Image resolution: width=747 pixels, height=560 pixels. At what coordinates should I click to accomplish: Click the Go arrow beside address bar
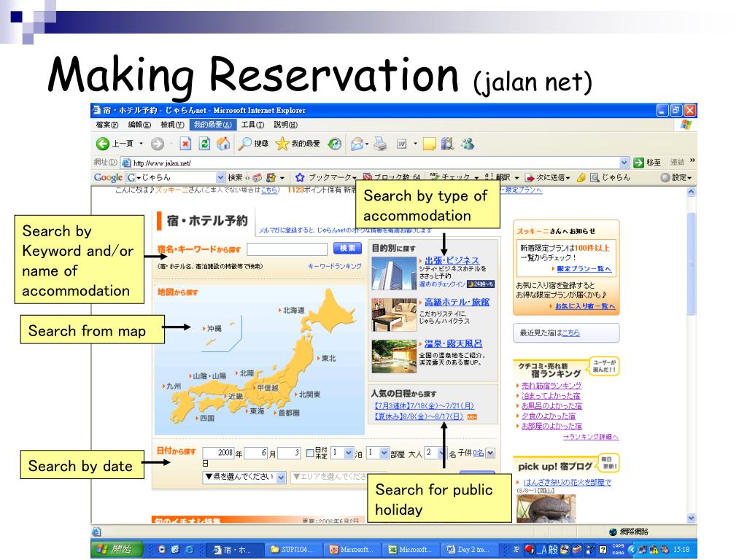[x=638, y=163]
